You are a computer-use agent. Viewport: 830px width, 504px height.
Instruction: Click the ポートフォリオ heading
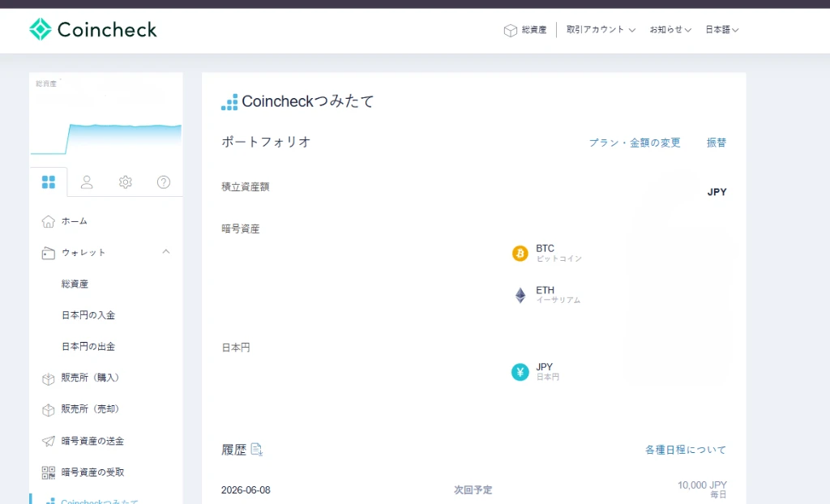point(266,142)
